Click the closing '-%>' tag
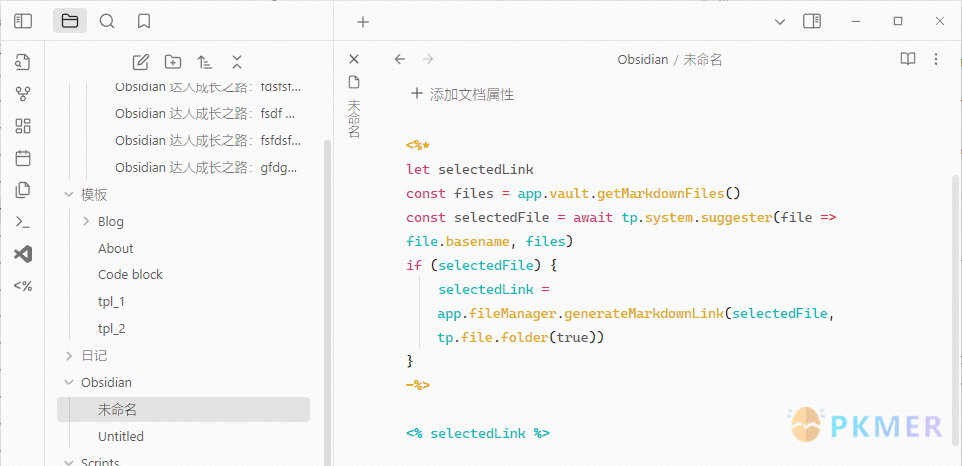 [418, 386]
